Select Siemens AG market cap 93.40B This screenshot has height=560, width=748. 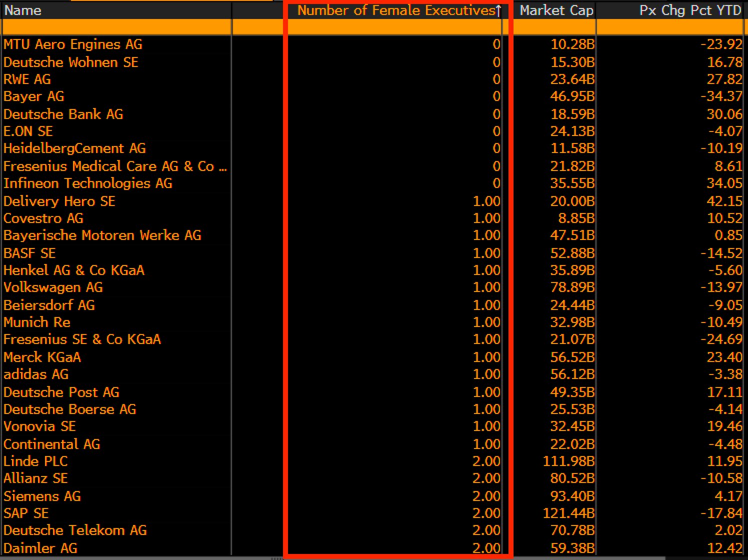pos(572,496)
